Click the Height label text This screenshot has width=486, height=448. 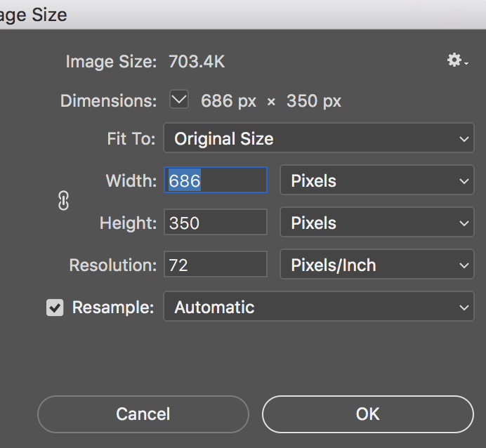(x=128, y=223)
